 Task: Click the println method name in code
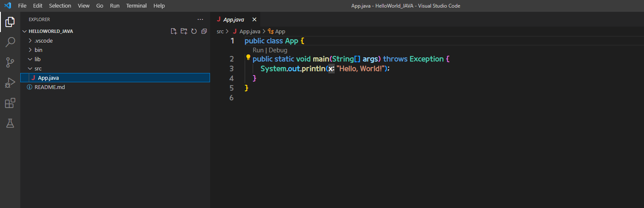(x=314, y=68)
